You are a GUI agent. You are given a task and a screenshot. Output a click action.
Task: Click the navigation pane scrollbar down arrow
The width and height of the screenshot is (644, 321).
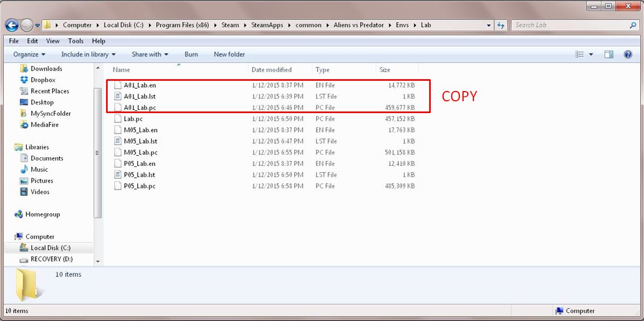98,261
